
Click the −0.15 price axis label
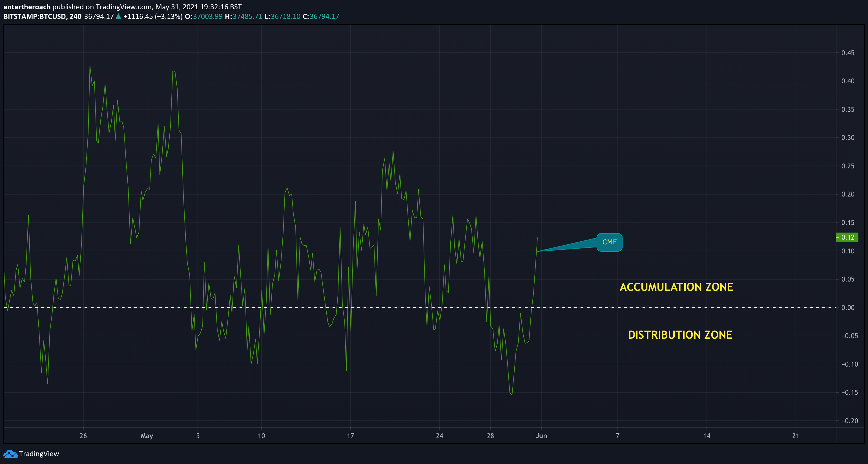click(849, 392)
